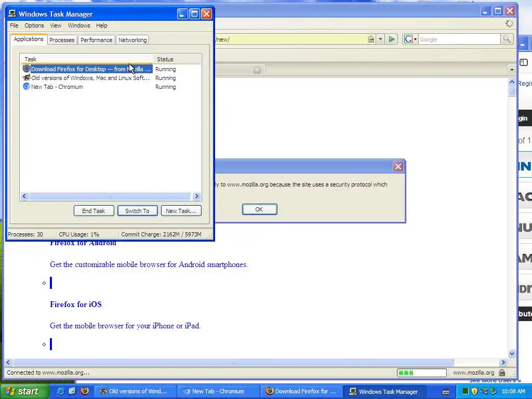The image size is (532, 399).
Task: Click the Windows Task Manager taskbar button
Action: pos(385,391)
